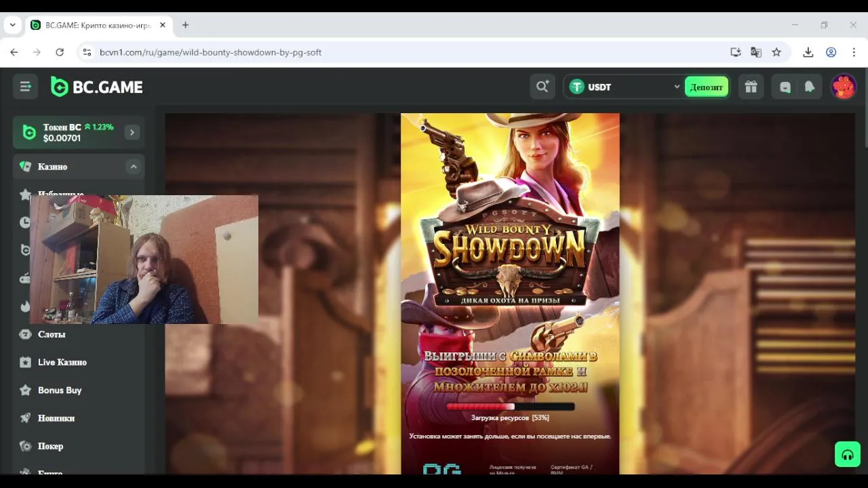Viewport: 868px width, 488px height.
Task: Click the Депозит button
Action: click(706, 87)
